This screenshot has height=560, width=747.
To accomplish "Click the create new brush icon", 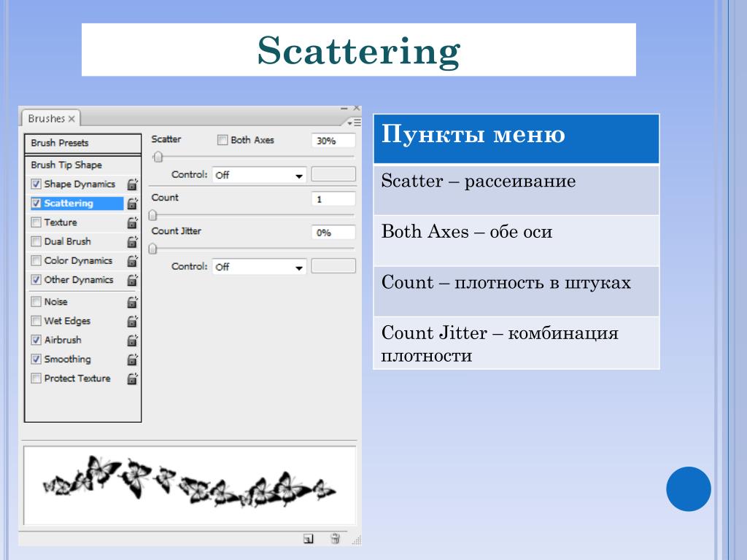I will click(309, 539).
